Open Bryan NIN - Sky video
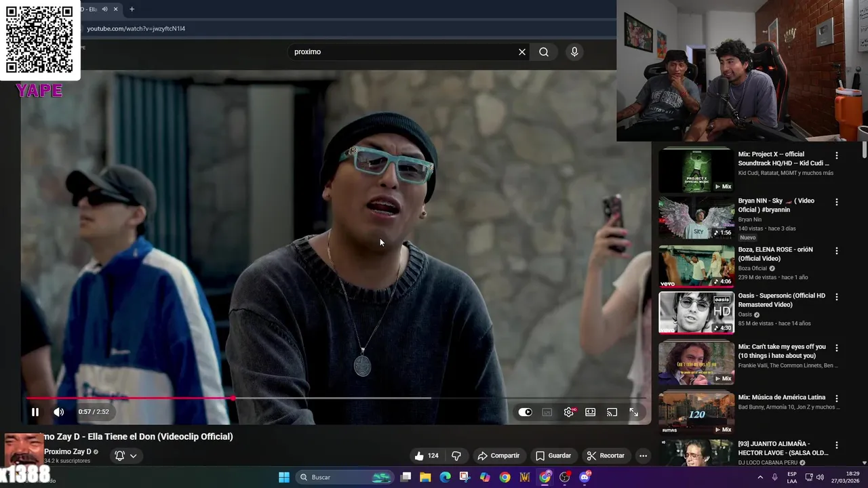 pyautogui.click(x=776, y=205)
